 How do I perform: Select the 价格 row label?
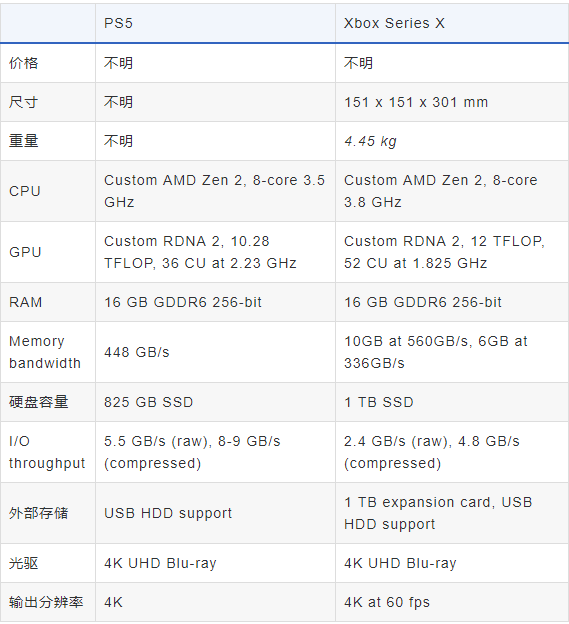tap(48, 63)
